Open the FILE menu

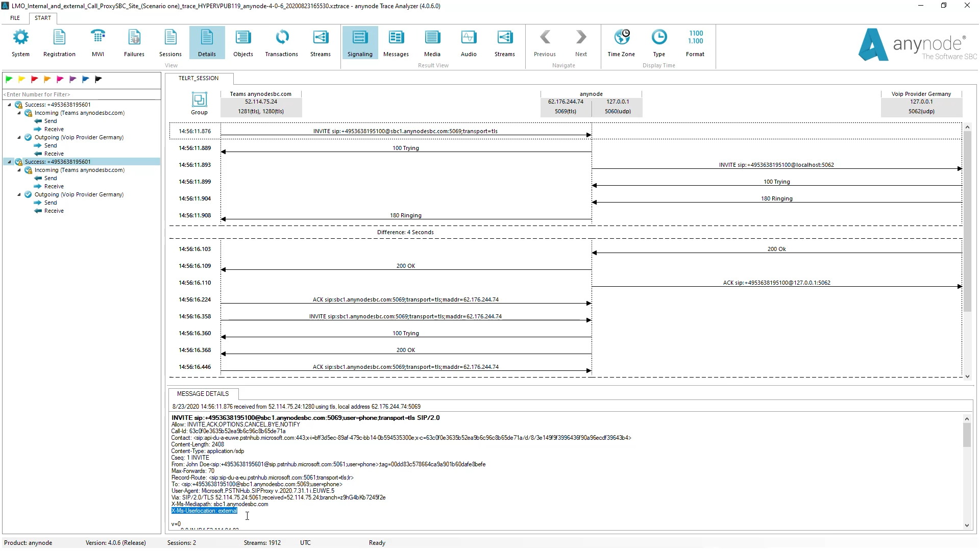(15, 18)
